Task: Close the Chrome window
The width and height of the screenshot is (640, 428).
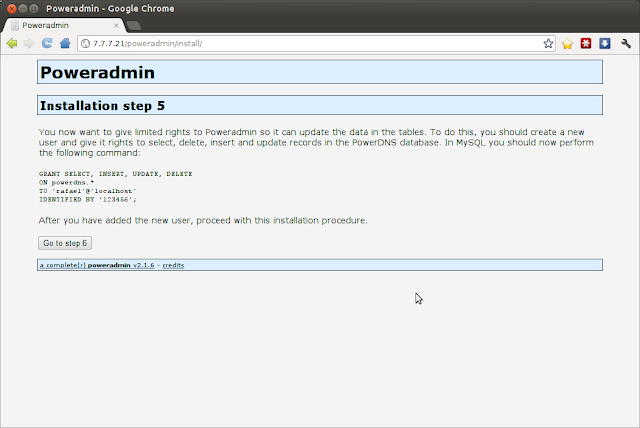Action: [x=12, y=8]
